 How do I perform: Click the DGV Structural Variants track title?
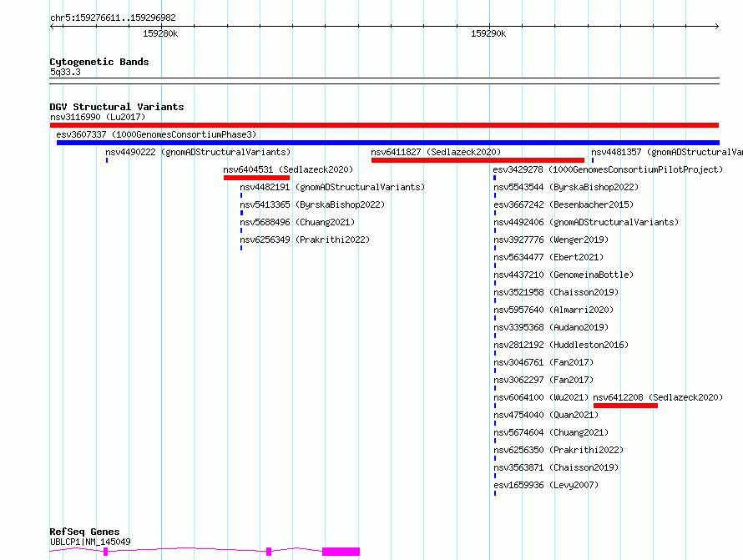tap(117, 107)
